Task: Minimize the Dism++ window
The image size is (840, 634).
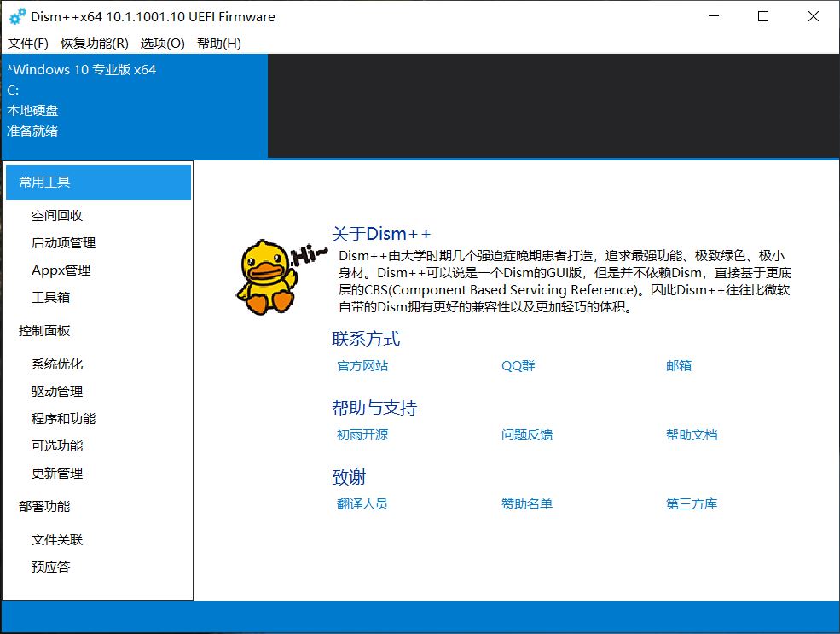Action: 714,16
